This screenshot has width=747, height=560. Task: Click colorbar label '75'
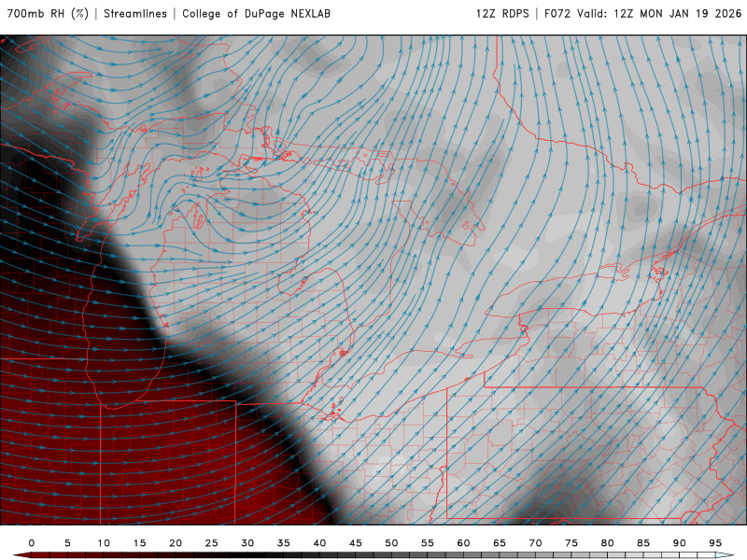[x=571, y=543]
